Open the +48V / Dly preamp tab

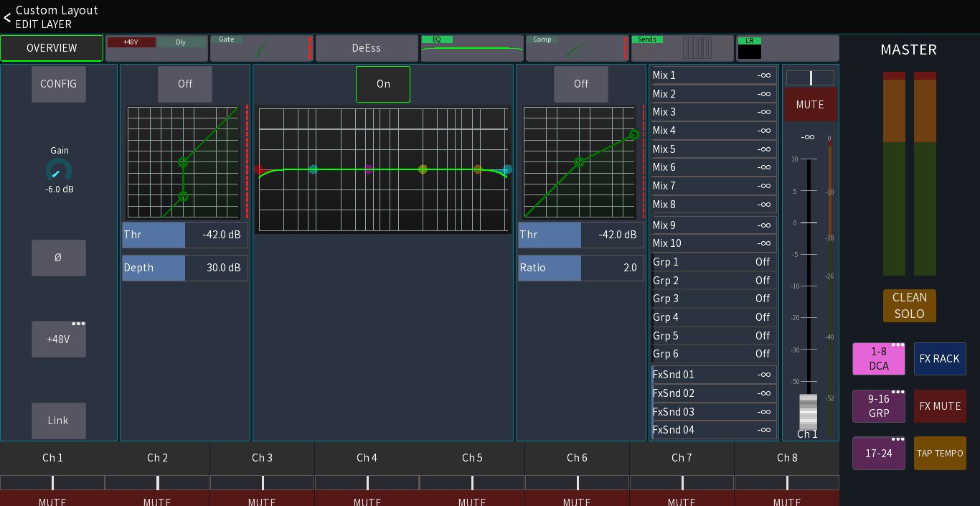tap(157, 48)
